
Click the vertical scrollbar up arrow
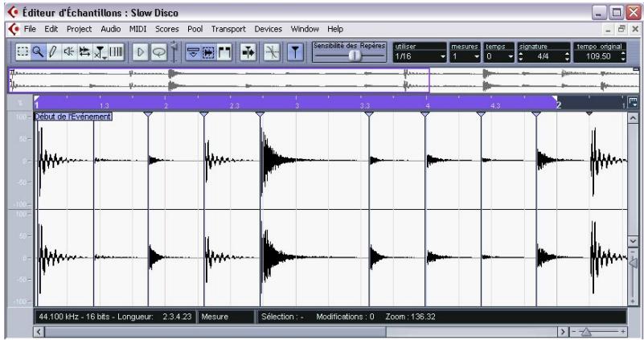(x=633, y=119)
